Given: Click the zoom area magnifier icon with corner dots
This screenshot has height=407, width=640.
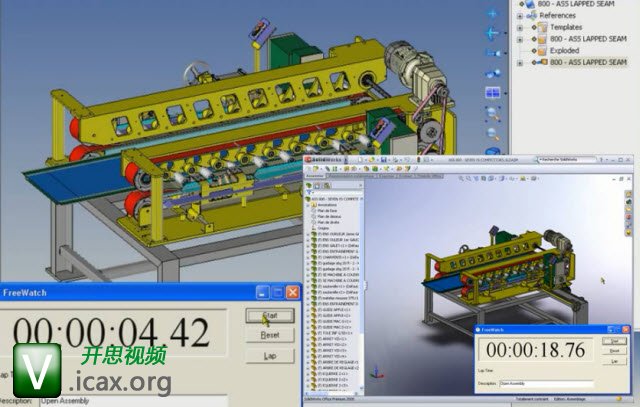Looking at the screenshot, I should click(x=493, y=113).
